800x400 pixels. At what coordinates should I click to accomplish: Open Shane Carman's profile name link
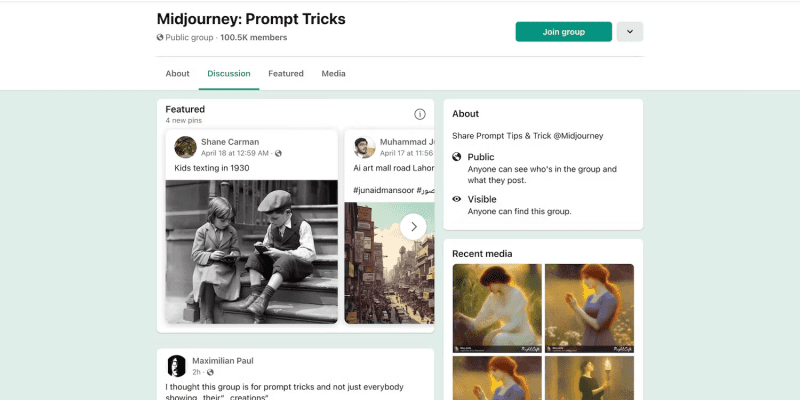[x=230, y=142]
